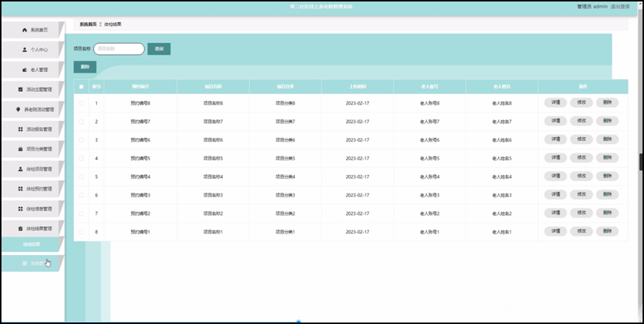Click the batch 删除 button above the table
The height and width of the screenshot is (324, 644).
click(x=85, y=67)
